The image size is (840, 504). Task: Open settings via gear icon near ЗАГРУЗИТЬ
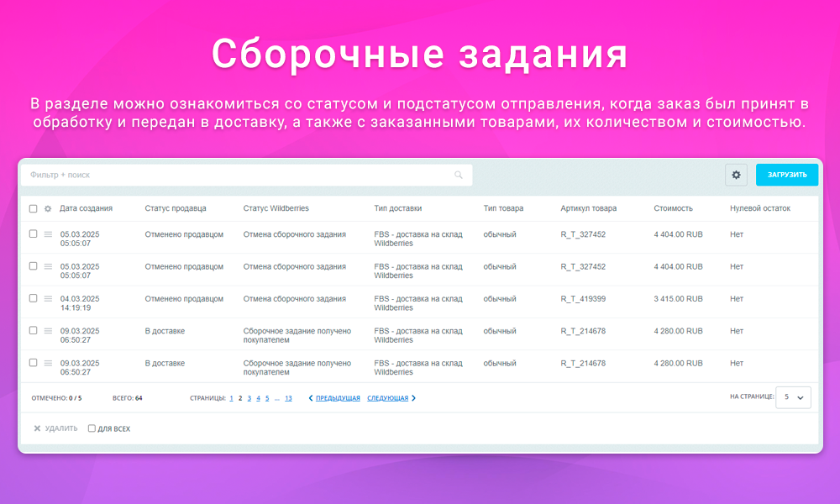(737, 174)
